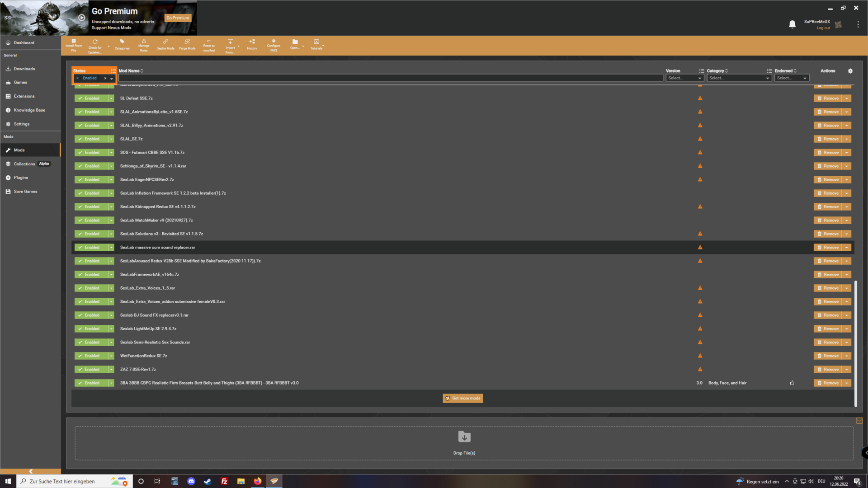Click the envelope icon above the drop zone
The height and width of the screenshot is (488, 868).
pos(859,421)
